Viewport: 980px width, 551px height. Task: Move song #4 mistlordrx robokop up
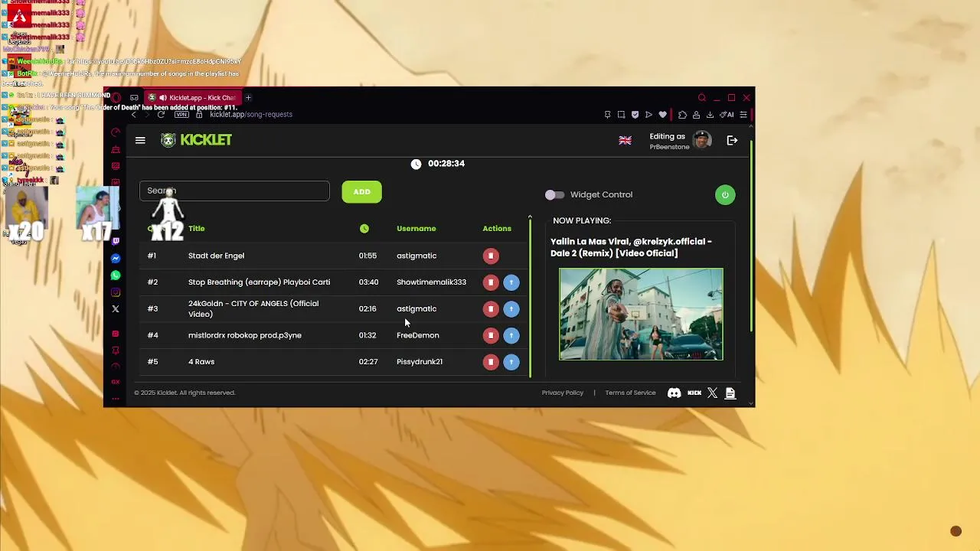511,335
